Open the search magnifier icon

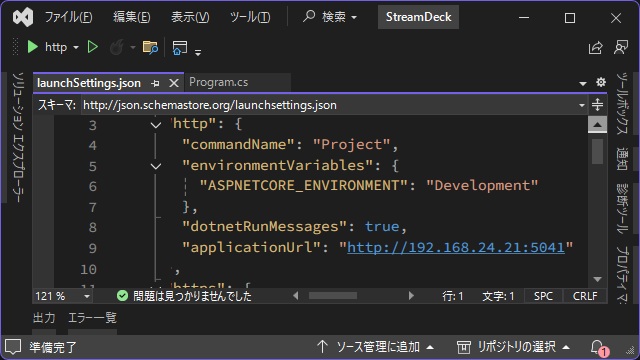[309, 16]
